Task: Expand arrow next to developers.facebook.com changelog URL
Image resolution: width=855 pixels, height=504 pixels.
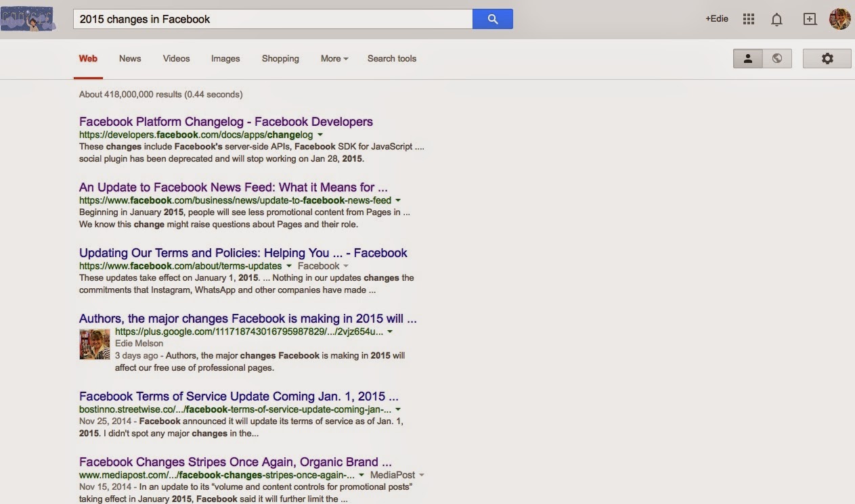Action: (320, 135)
